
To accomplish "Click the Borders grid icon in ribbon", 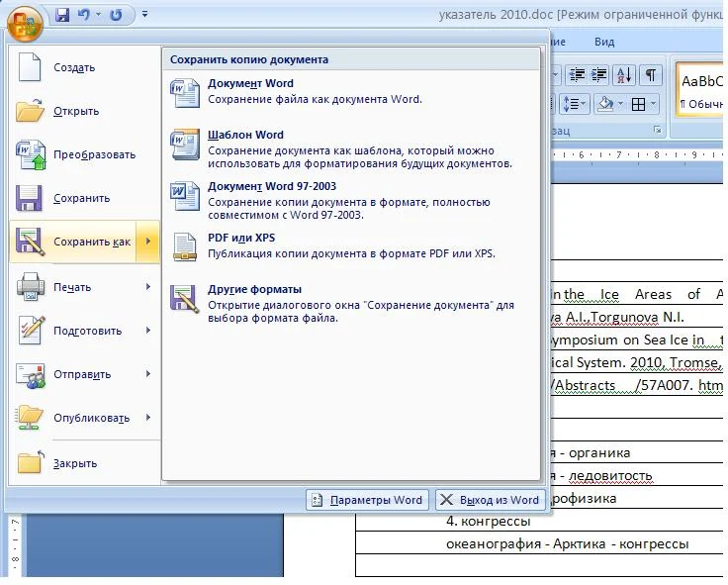I will tap(638, 104).
